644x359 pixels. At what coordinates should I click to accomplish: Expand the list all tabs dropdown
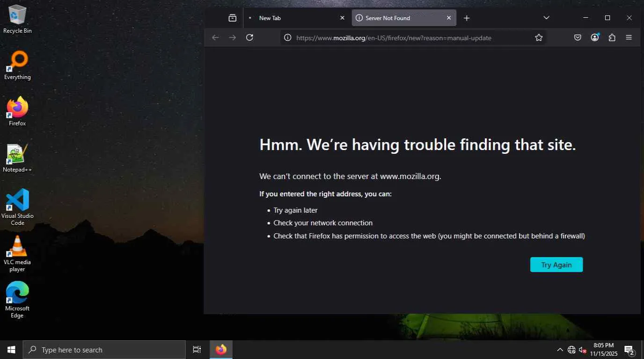[x=546, y=18]
